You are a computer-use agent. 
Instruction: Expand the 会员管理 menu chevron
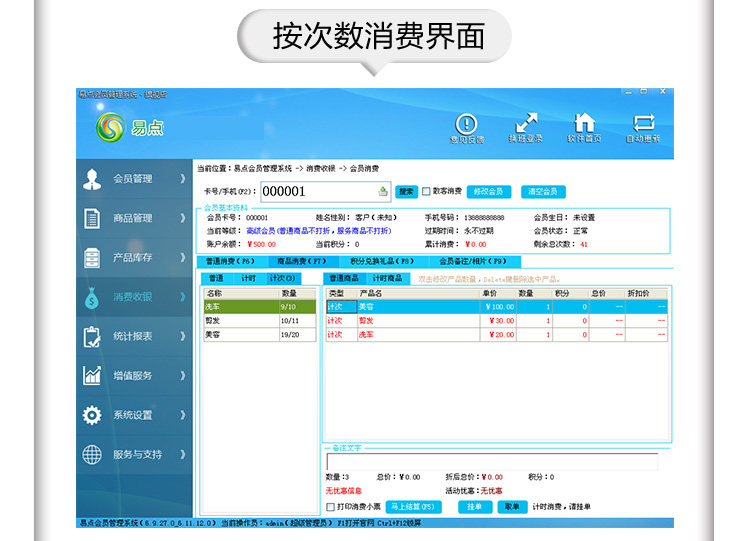183,179
